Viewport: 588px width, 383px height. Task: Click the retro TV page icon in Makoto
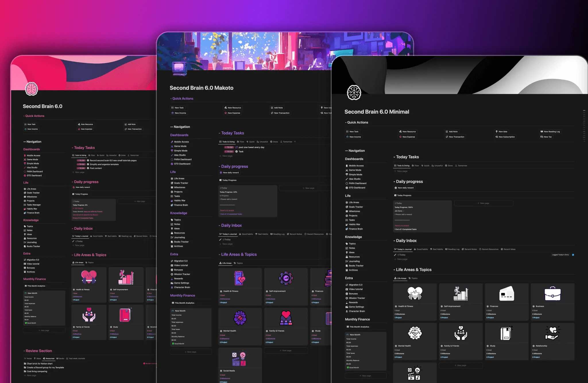[x=179, y=68]
